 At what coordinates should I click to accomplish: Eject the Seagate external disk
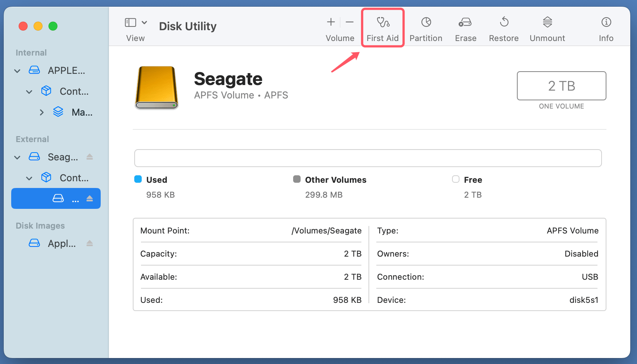tap(90, 157)
